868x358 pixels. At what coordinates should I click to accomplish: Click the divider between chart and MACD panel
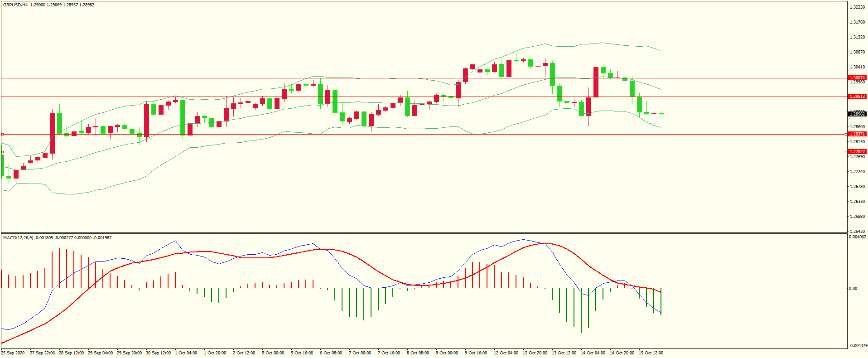tap(424, 233)
